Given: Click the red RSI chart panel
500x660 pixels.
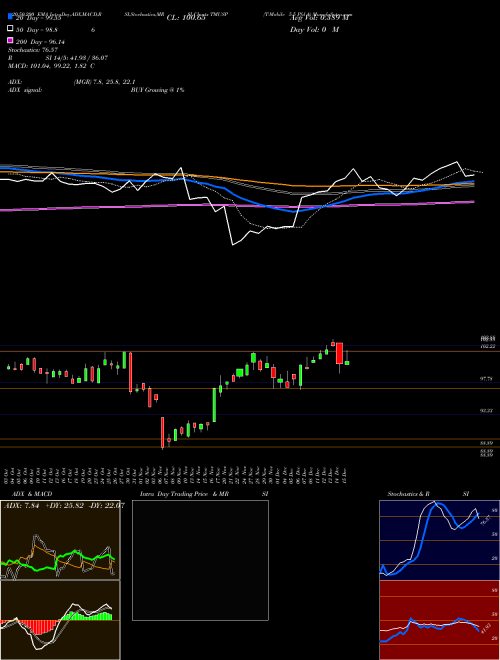Looking at the screenshot, I should 439,620.
